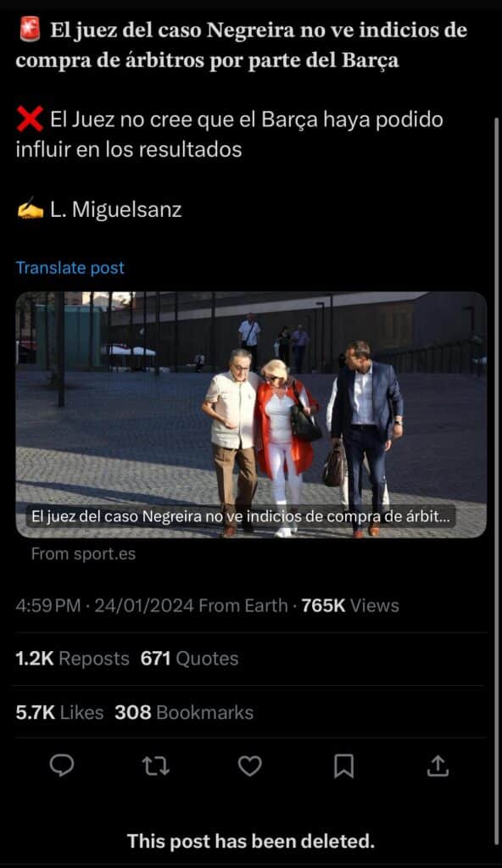Bookmark the post with ribbon icon
Screen dimensions: 502x868
pos(343,766)
